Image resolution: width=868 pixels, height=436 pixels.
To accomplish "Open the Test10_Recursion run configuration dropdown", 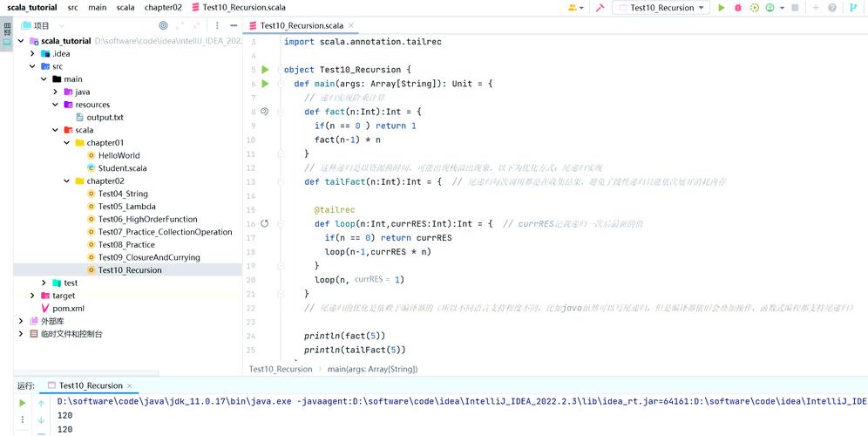I will 661,8.
